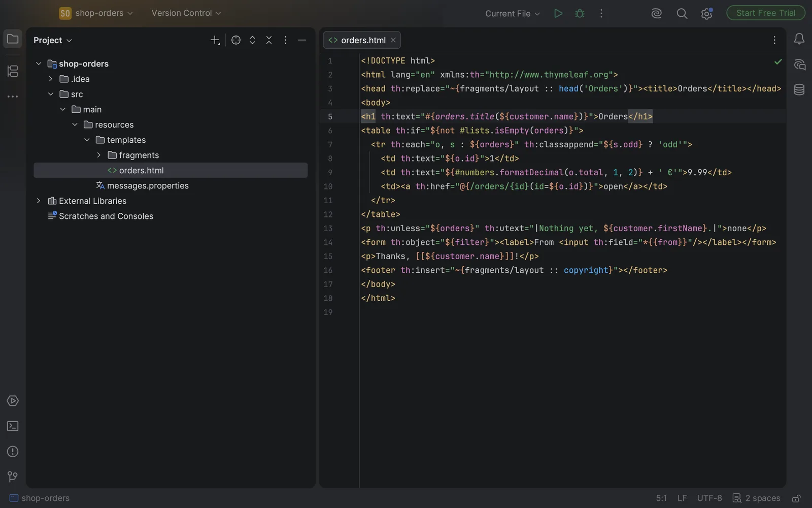Change UTF-8 file encoding

click(709, 498)
